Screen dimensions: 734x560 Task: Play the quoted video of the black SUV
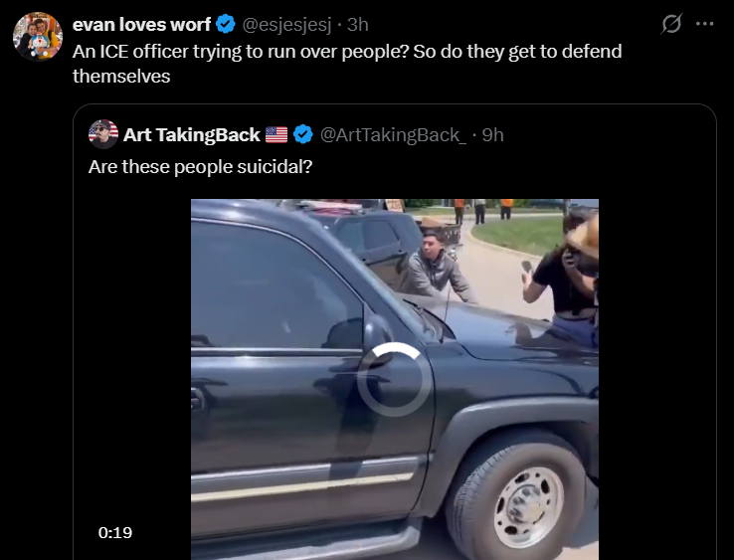[x=395, y=379]
